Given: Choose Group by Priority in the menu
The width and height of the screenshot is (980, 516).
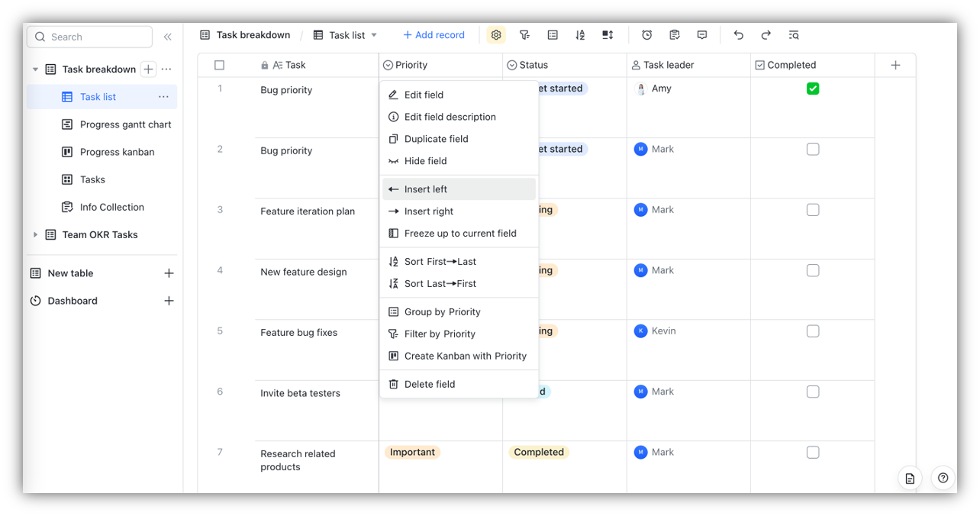Looking at the screenshot, I should 442,311.
